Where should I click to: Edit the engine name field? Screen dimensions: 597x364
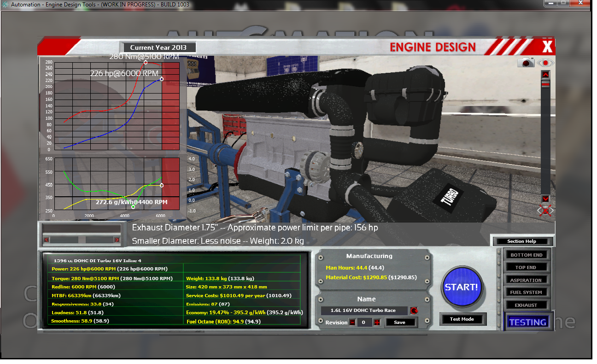pyautogui.click(x=364, y=311)
